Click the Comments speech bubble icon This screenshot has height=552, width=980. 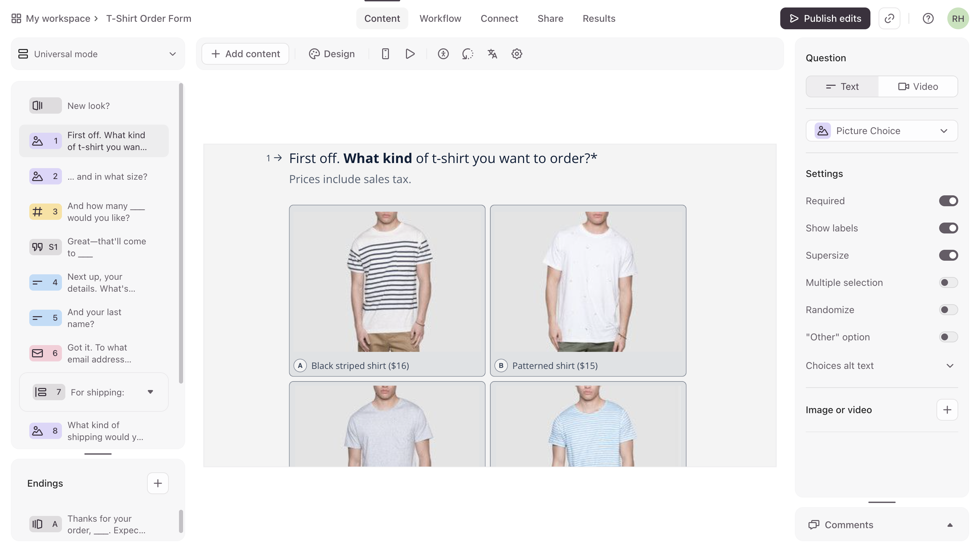tap(814, 525)
